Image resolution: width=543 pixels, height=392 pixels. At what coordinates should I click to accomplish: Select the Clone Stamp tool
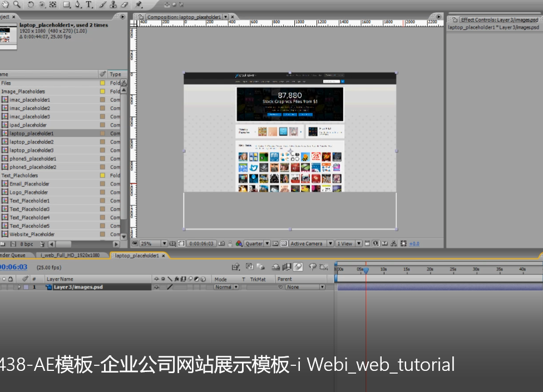pyautogui.click(x=113, y=4)
